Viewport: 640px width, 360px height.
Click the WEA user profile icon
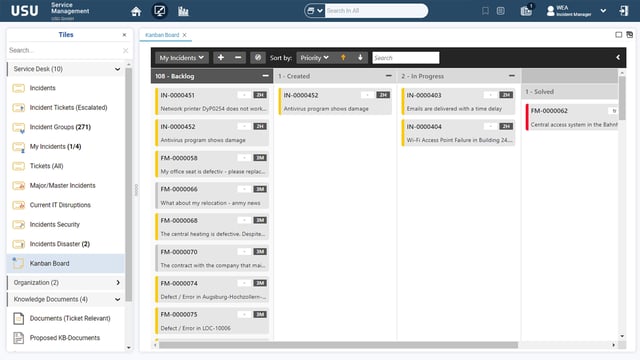[551, 11]
